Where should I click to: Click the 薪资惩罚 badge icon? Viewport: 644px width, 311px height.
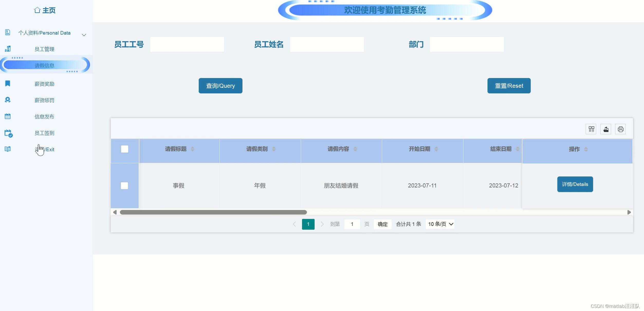point(8,100)
